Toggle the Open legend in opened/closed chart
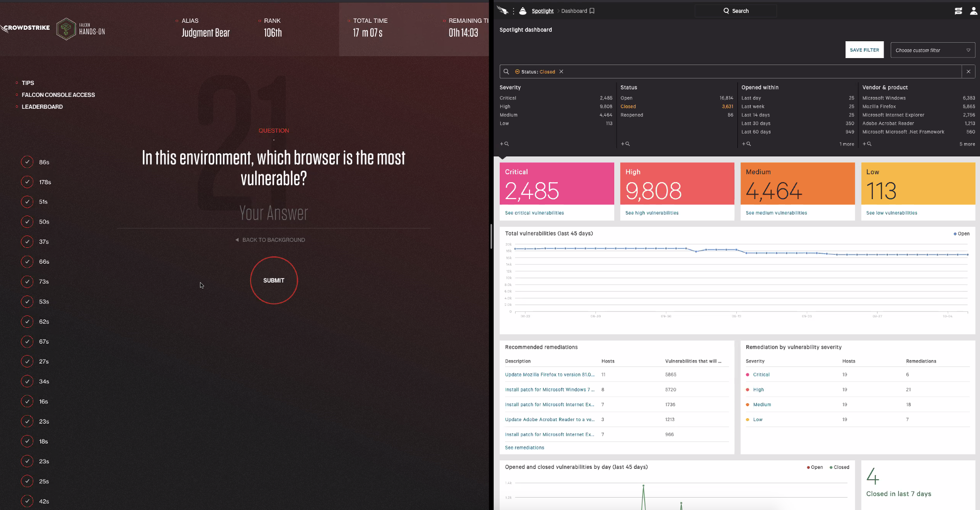980x510 pixels. (x=815, y=467)
